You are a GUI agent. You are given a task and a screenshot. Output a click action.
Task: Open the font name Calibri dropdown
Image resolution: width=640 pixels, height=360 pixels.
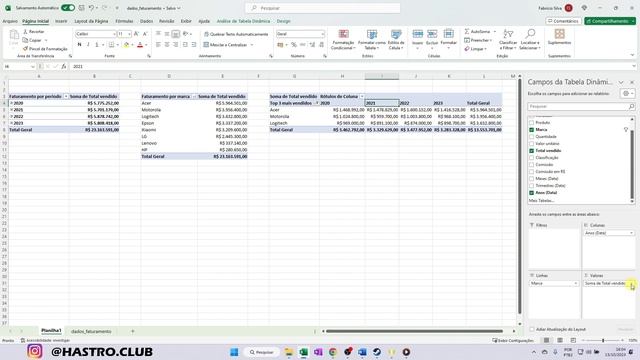pyautogui.click(x=114, y=34)
